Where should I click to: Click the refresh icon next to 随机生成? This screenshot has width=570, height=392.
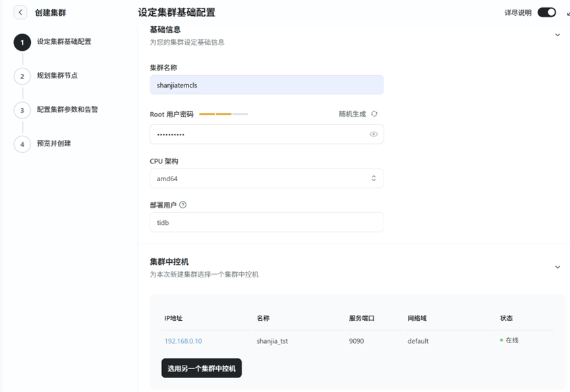click(x=374, y=114)
